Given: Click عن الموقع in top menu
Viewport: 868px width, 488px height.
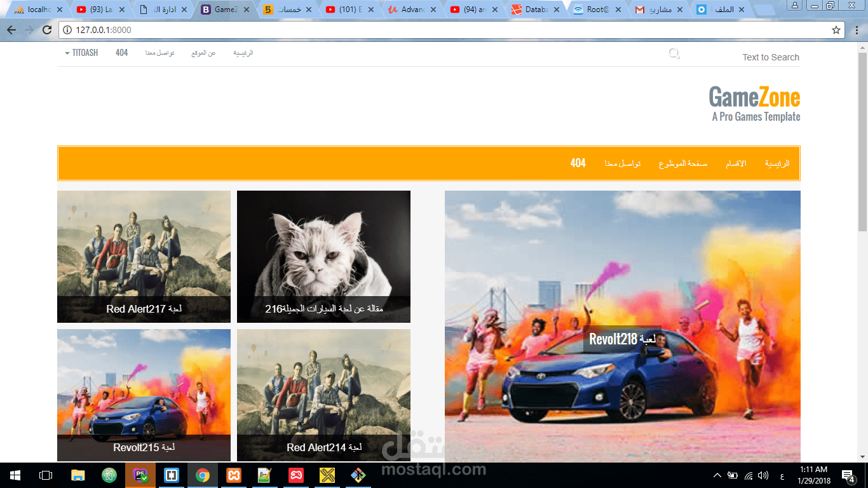Looking at the screenshot, I should tap(203, 53).
